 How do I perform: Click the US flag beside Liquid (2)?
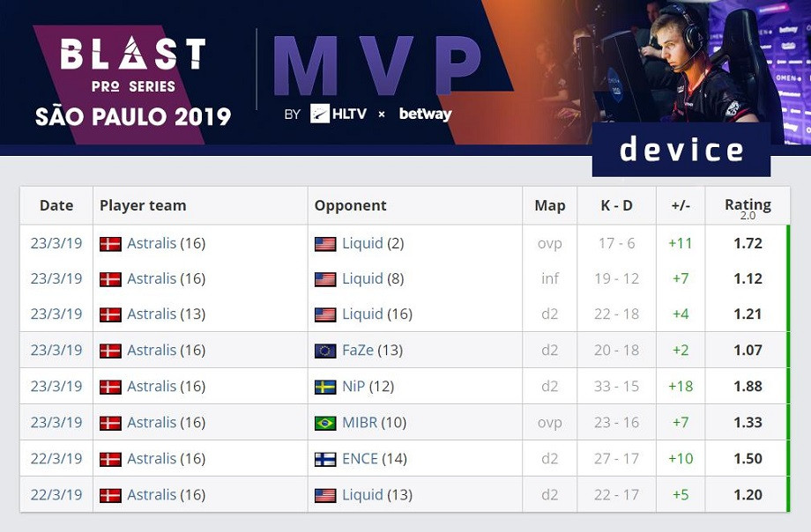pos(325,244)
